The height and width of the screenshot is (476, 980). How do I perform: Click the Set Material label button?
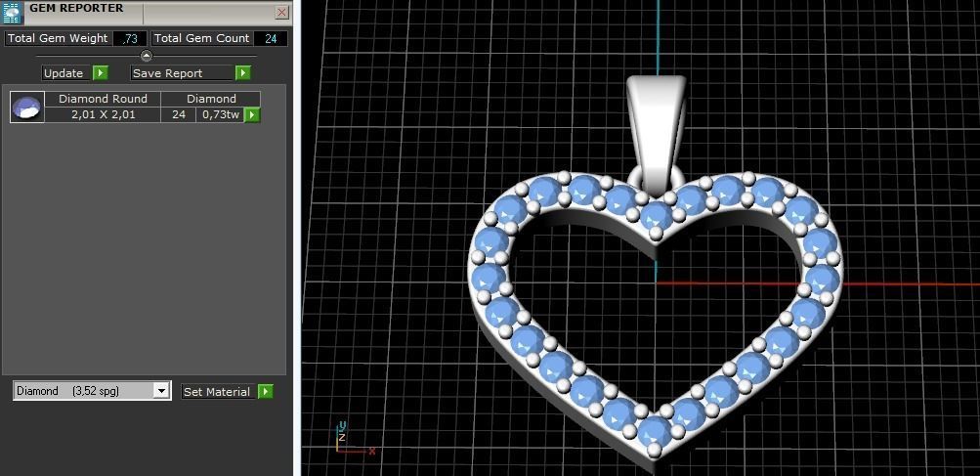(218, 392)
